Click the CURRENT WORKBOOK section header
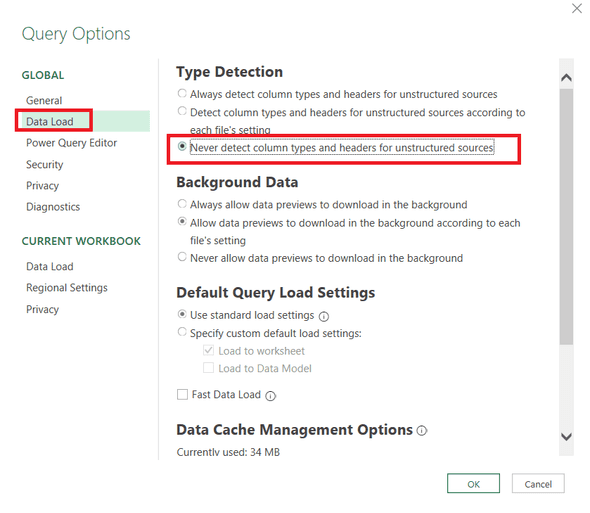This screenshot has height=513, width=590. click(81, 241)
